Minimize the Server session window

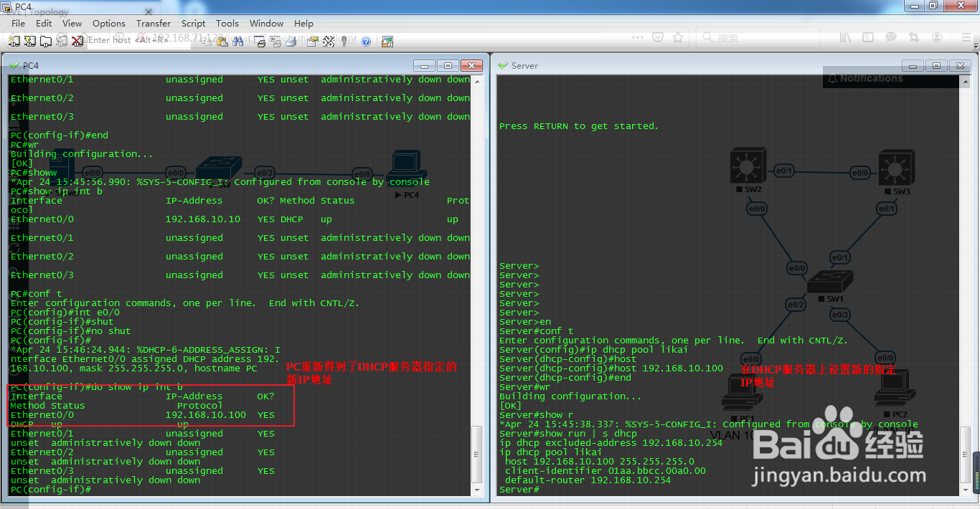click(x=913, y=65)
